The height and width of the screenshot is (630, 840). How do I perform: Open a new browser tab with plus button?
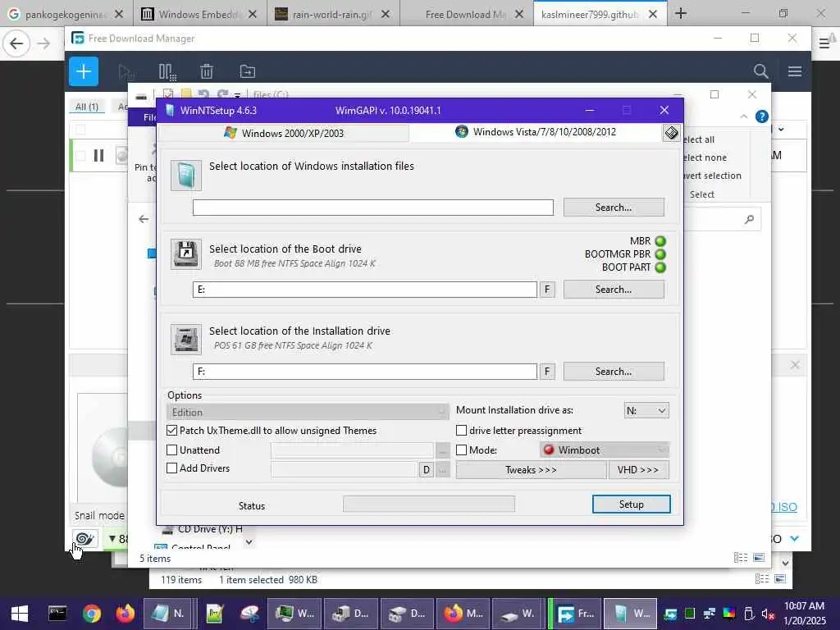(680, 13)
